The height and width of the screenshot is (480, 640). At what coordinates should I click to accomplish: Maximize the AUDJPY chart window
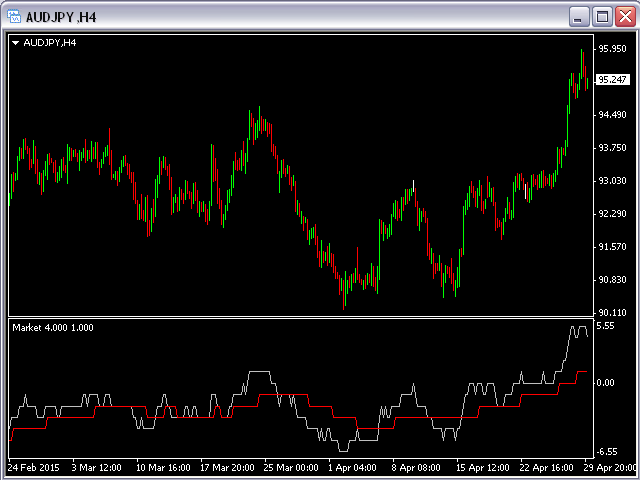602,16
